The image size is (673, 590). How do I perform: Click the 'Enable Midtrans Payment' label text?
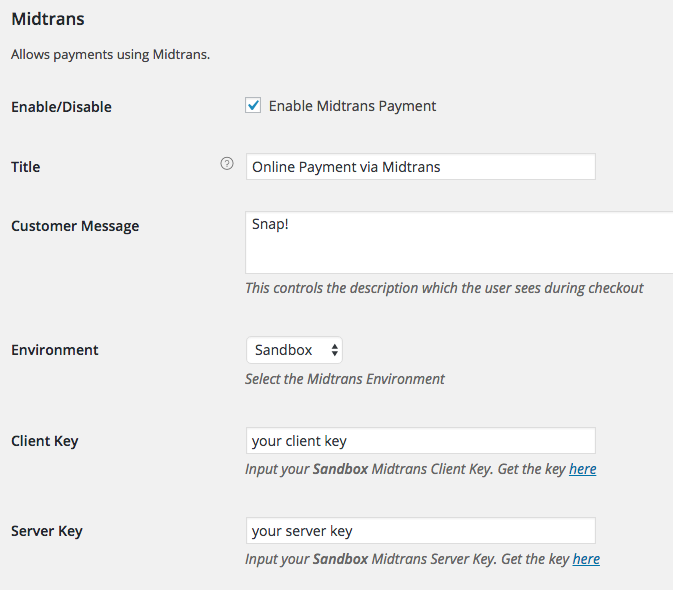click(352, 106)
